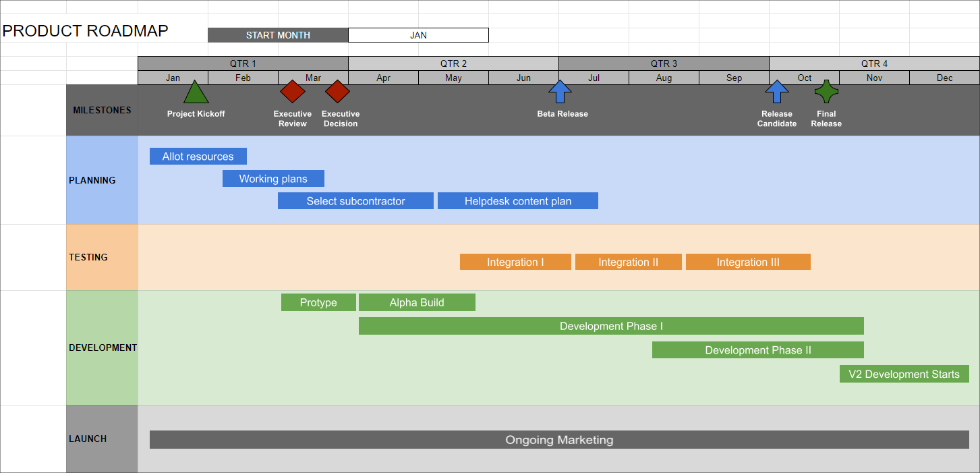Open the JAN start month selector
Screen dimensions: 980x473
click(x=417, y=34)
